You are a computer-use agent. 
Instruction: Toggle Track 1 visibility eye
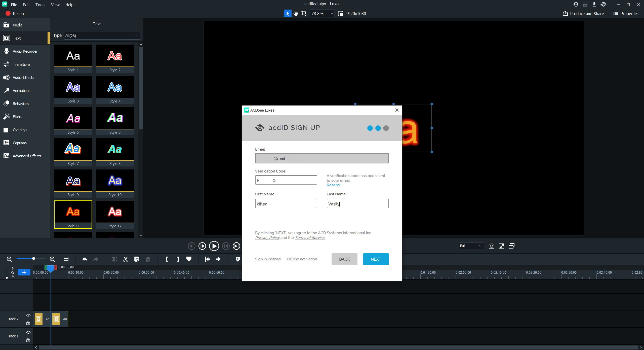28,332
